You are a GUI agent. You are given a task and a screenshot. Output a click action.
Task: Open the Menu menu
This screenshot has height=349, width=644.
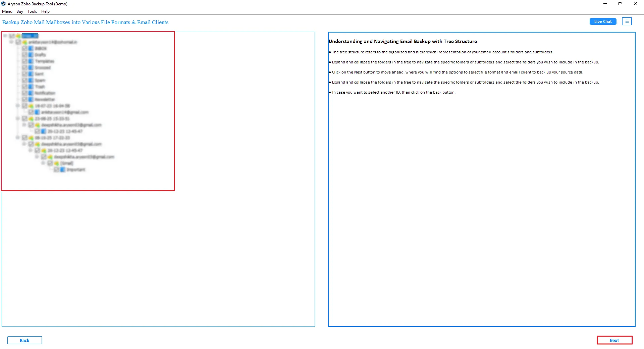click(x=7, y=11)
